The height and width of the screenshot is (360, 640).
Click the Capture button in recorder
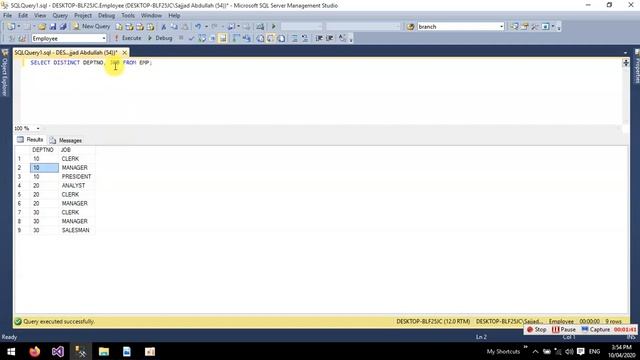tap(596, 329)
